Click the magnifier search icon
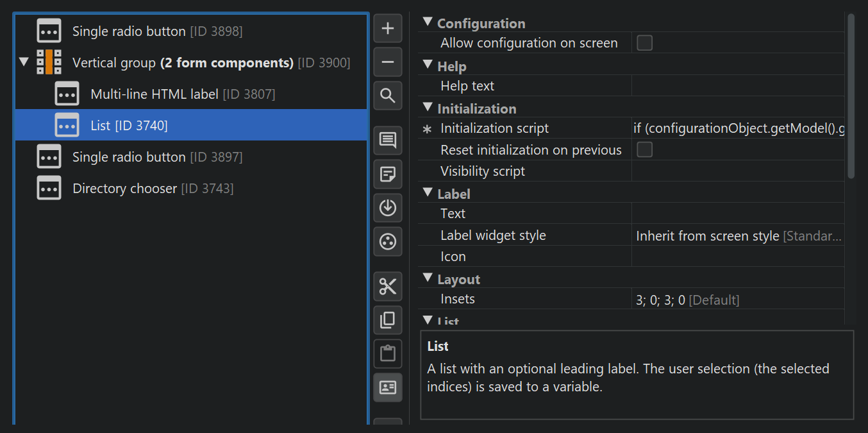The height and width of the screenshot is (433, 868). tap(388, 96)
